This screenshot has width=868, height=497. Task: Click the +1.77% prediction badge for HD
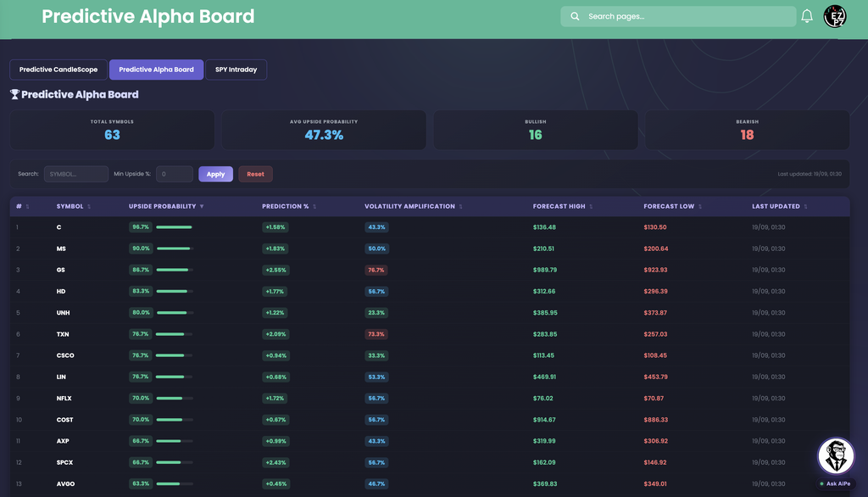pos(275,292)
